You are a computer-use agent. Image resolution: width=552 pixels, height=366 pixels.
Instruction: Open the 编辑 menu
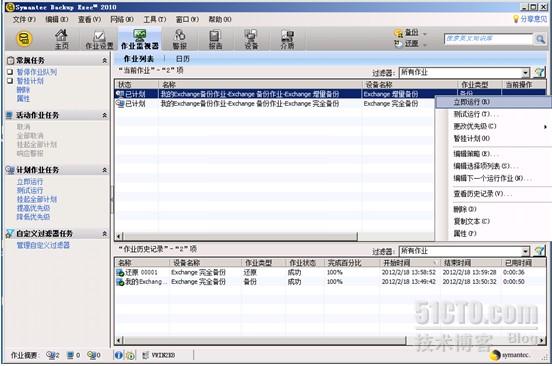[57, 19]
